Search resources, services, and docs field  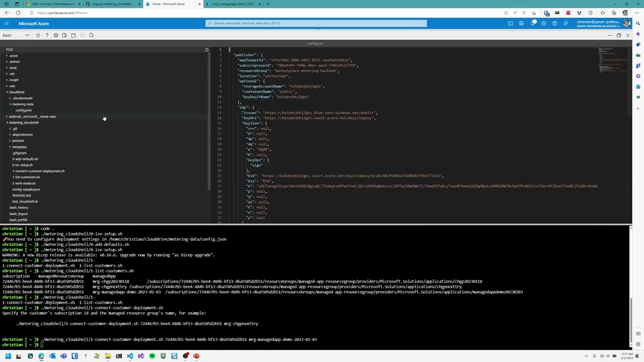[316, 23]
